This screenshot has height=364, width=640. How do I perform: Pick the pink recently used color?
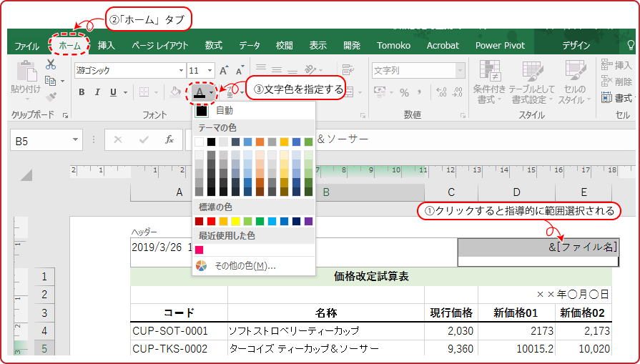point(200,250)
